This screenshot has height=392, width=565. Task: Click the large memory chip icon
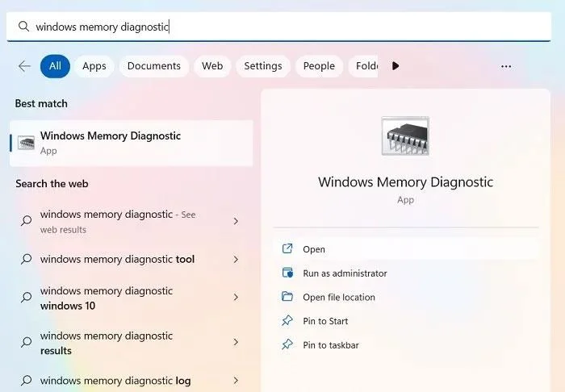[405, 136]
